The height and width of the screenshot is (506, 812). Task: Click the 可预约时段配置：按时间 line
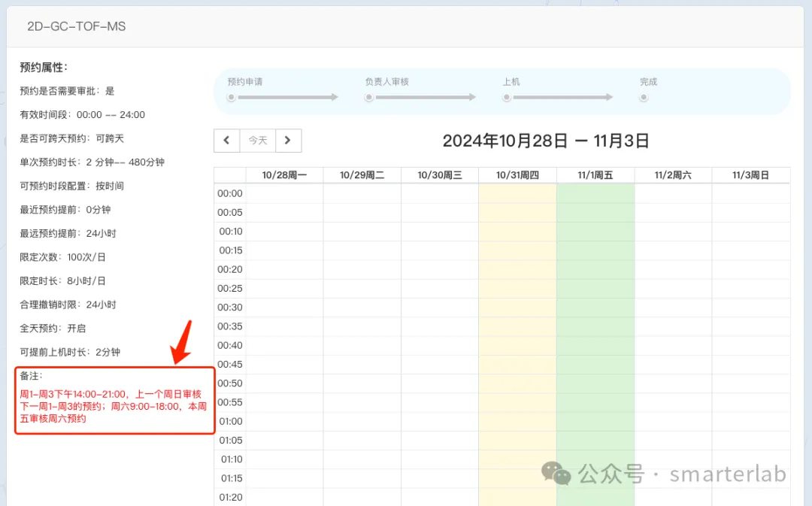[72, 186]
